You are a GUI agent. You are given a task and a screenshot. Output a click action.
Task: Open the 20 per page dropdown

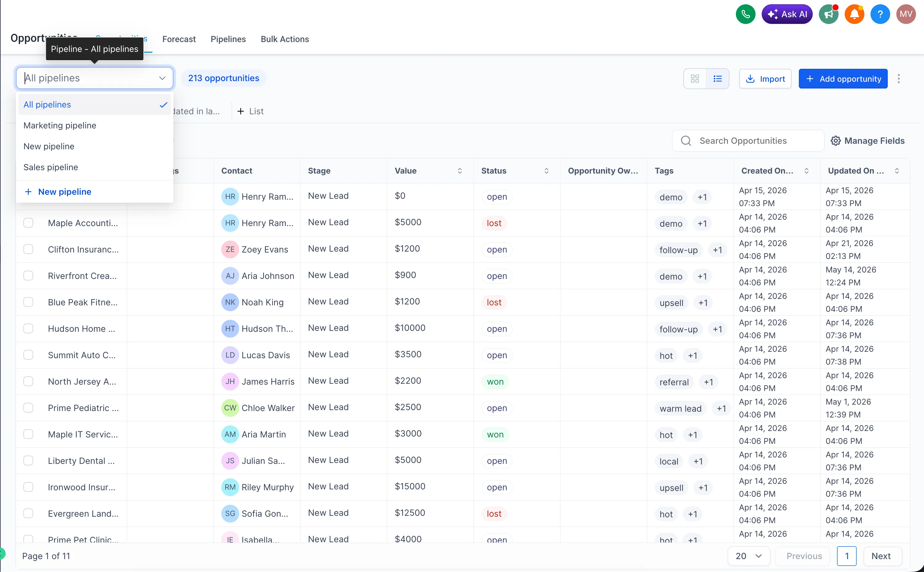pos(748,556)
